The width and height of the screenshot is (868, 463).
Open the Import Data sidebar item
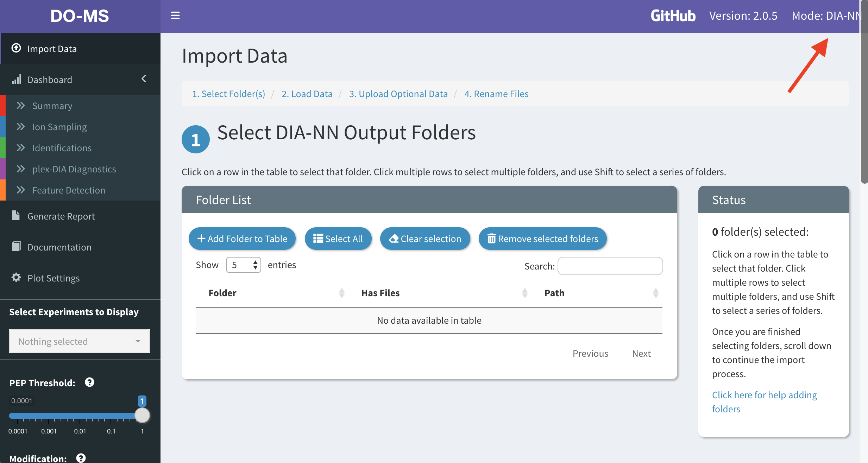click(x=80, y=49)
